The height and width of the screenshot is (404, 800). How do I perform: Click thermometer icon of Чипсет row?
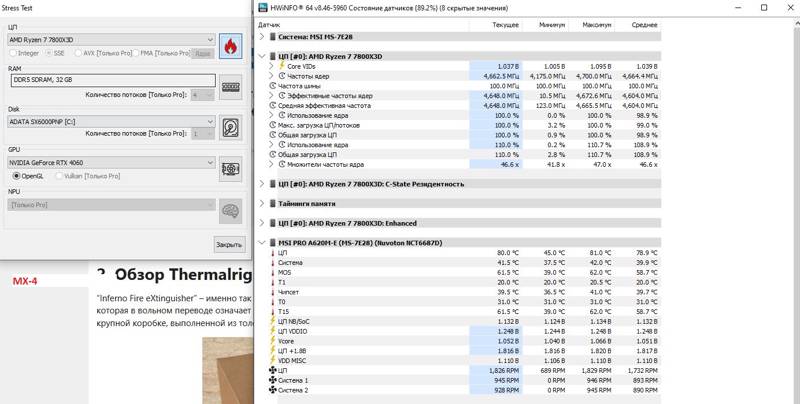pyautogui.click(x=272, y=292)
